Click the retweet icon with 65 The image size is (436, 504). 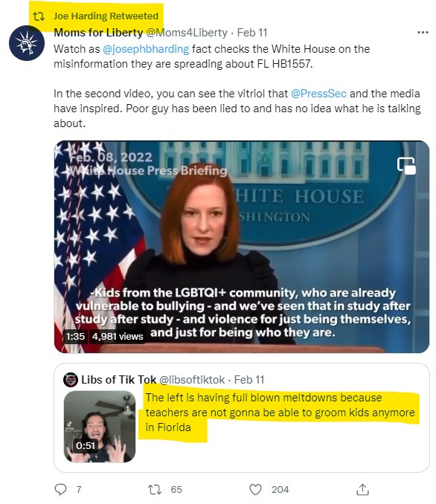click(154, 490)
